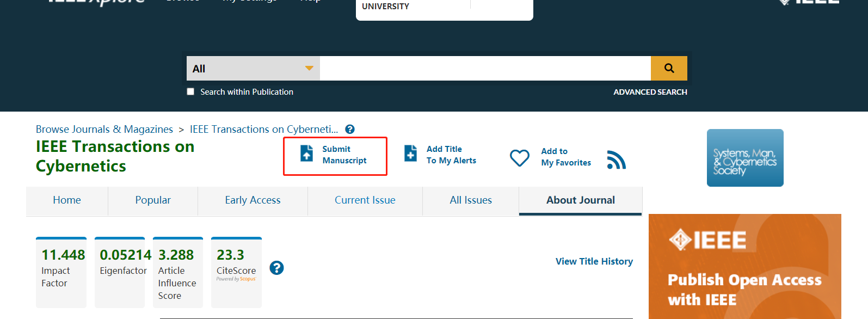Viewport: 868px width, 319px height.
Task: Click the IEEE Transactions on Cyberneti... breadcrumb
Action: tap(264, 129)
